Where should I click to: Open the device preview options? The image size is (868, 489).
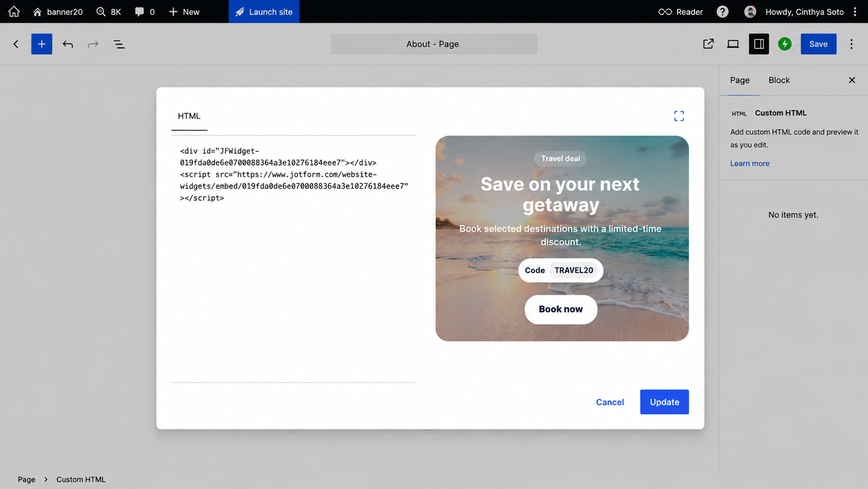(733, 44)
